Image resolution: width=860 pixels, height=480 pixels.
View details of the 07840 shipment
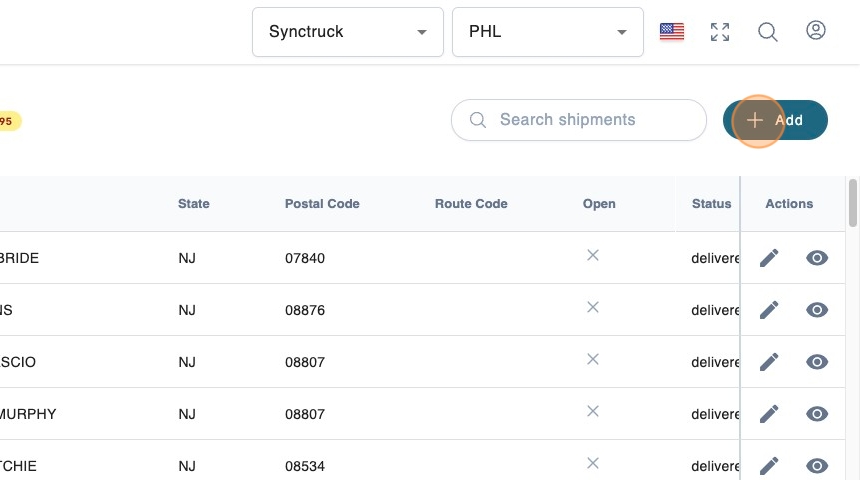(817, 258)
